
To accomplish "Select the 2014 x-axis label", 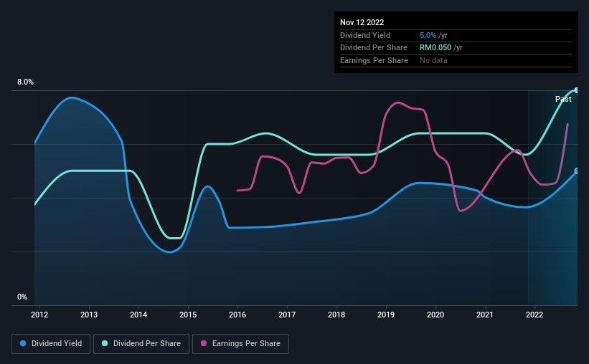I will pyautogui.click(x=138, y=315).
